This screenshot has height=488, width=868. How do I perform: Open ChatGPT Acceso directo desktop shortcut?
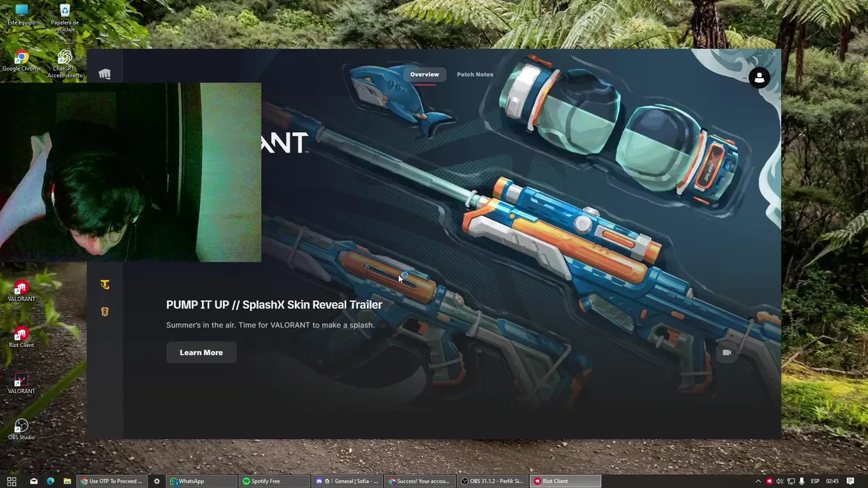pos(65,64)
